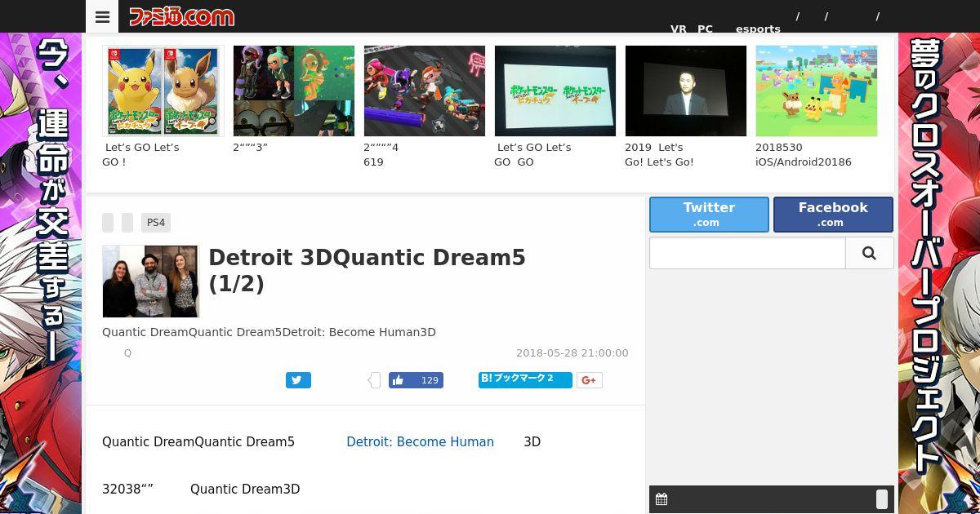This screenshot has width=980, height=514.
Task: Open article link ending with 619
Action: 381,154
